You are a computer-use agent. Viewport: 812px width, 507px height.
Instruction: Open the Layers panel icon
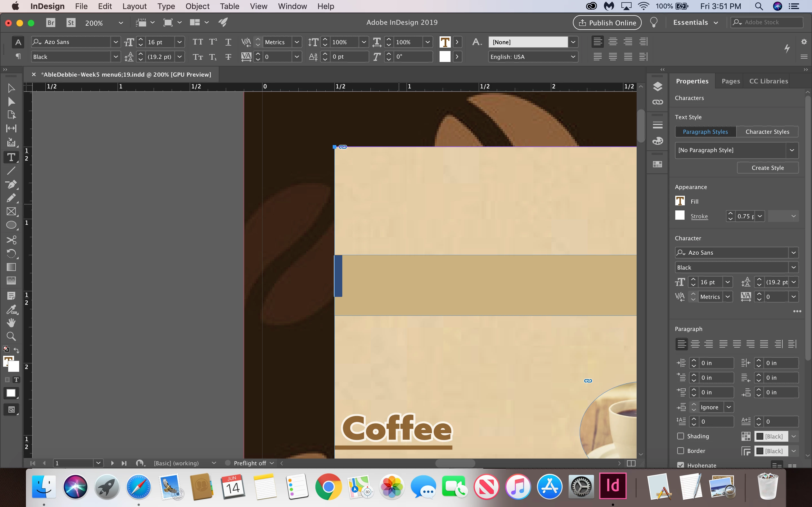pos(657,86)
